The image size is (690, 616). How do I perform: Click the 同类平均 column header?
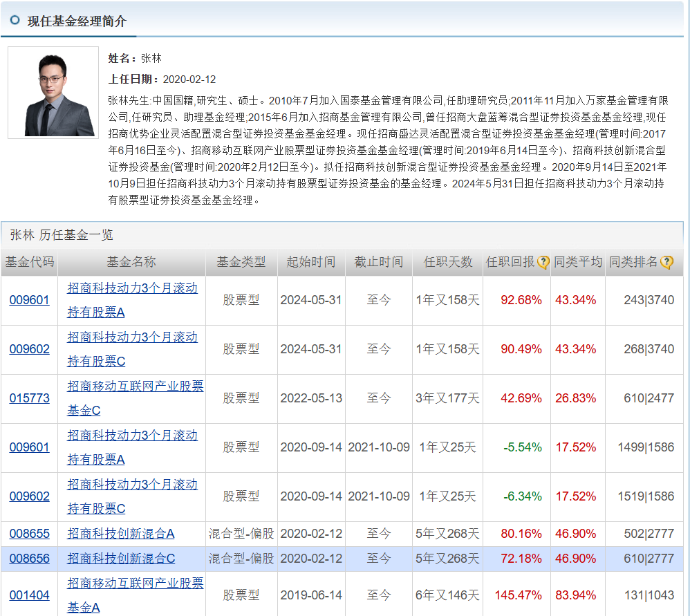(x=578, y=262)
